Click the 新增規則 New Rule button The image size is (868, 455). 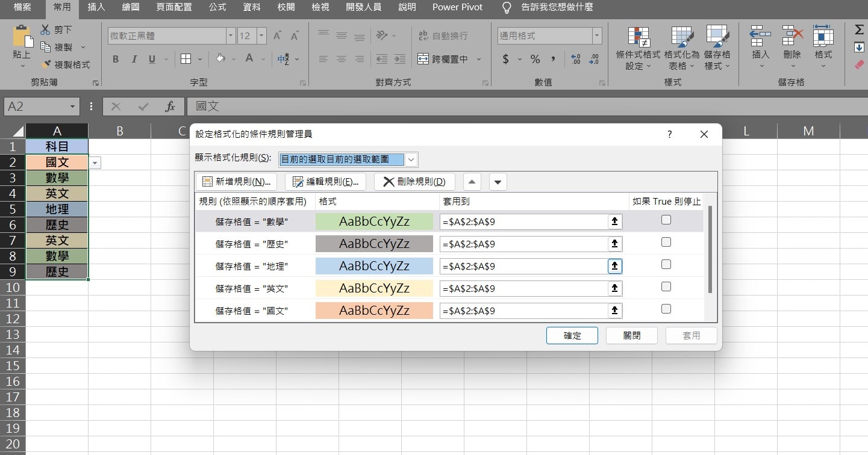236,182
